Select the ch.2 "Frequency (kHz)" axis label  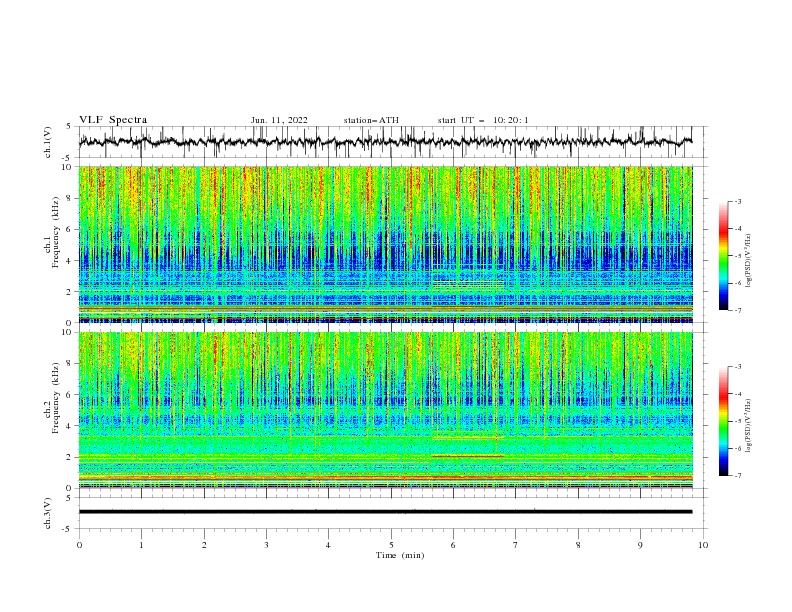(55, 398)
